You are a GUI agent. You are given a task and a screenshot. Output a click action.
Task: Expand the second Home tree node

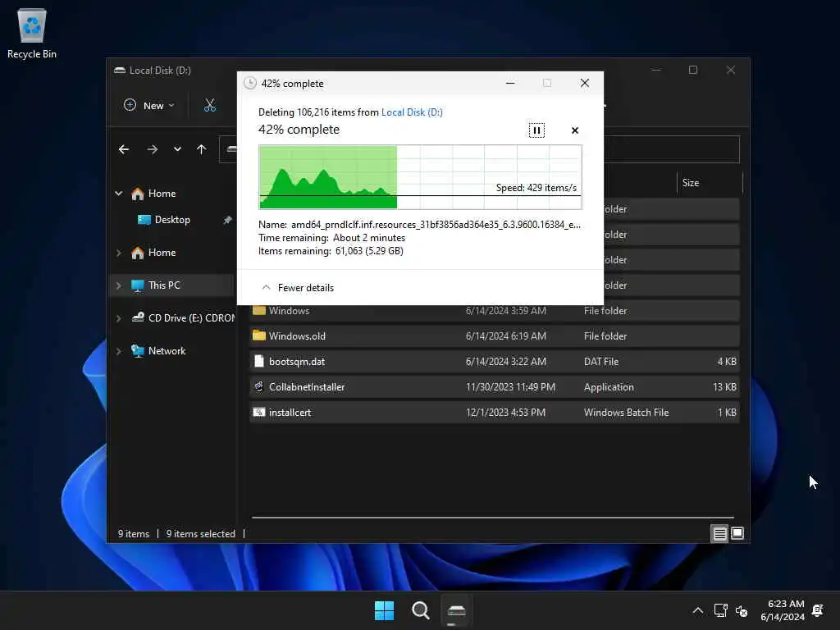(119, 253)
